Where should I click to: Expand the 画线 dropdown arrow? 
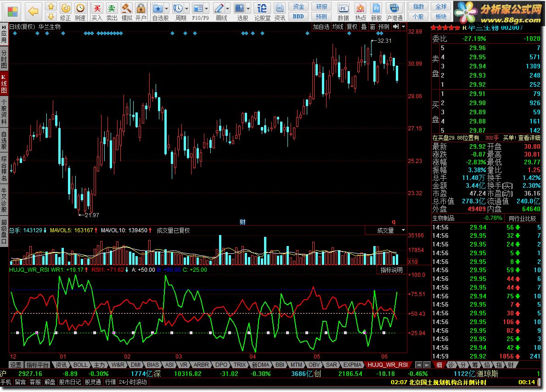click(228, 8)
